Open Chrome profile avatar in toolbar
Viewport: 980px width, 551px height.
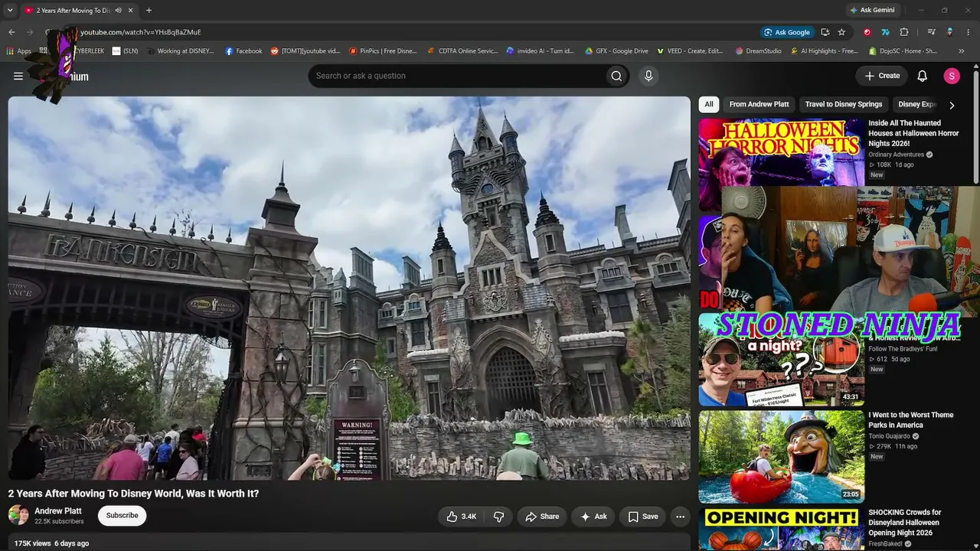point(949,32)
